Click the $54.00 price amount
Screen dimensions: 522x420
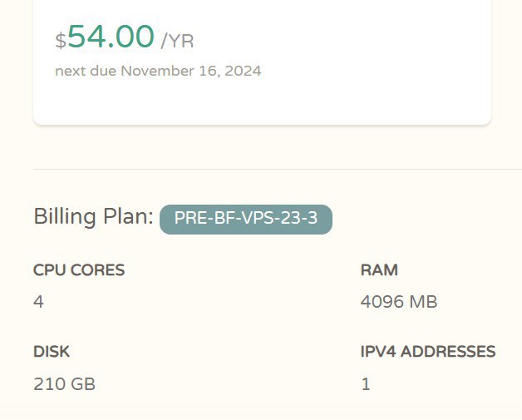[111, 37]
